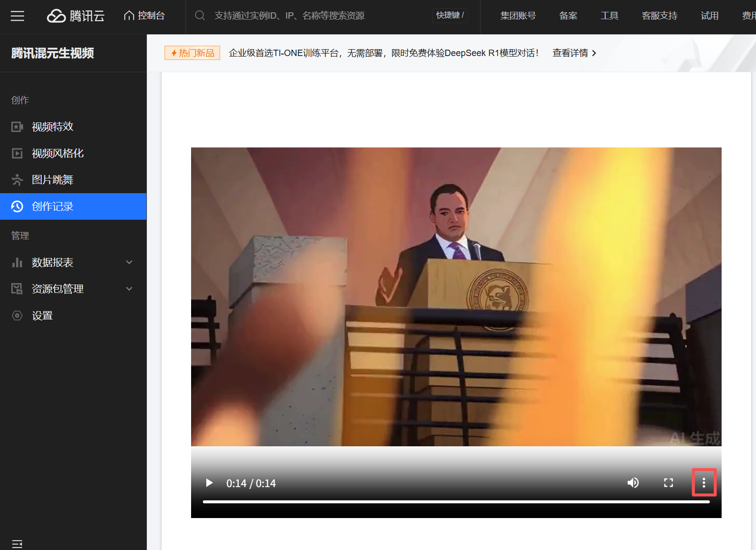Click the 0:14 / 0:14 time display

click(251, 483)
